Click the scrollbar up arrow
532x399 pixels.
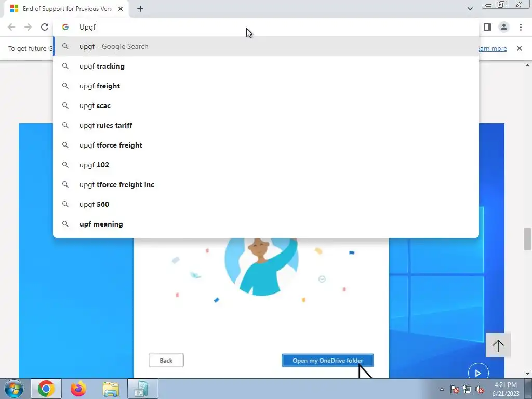coord(528,65)
